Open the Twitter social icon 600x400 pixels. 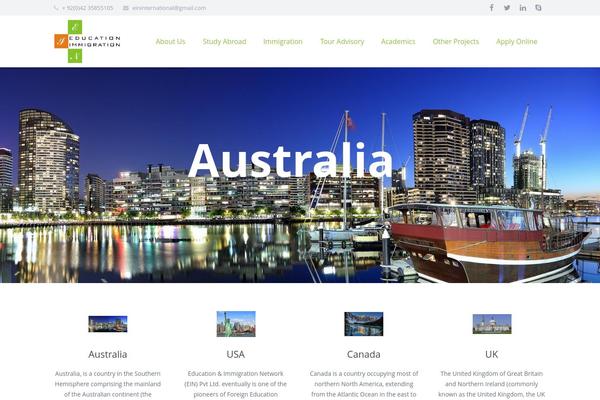click(x=507, y=8)
